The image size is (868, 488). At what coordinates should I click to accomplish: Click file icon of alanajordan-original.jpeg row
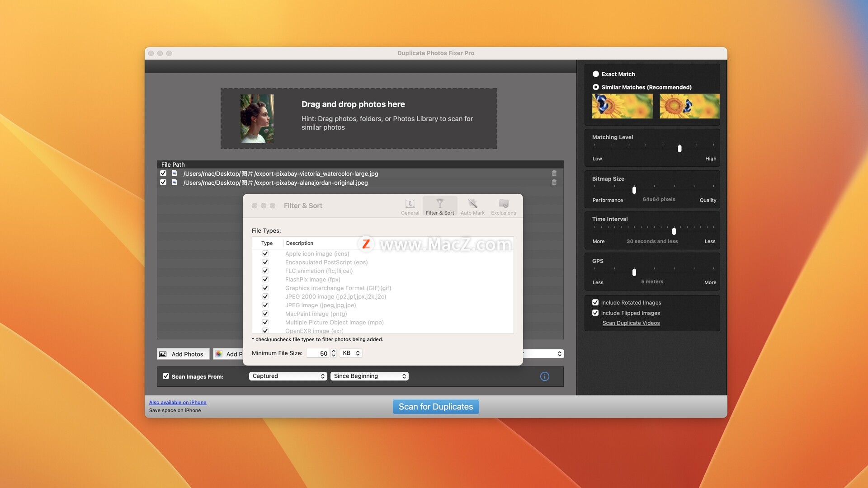pos(174,183)
